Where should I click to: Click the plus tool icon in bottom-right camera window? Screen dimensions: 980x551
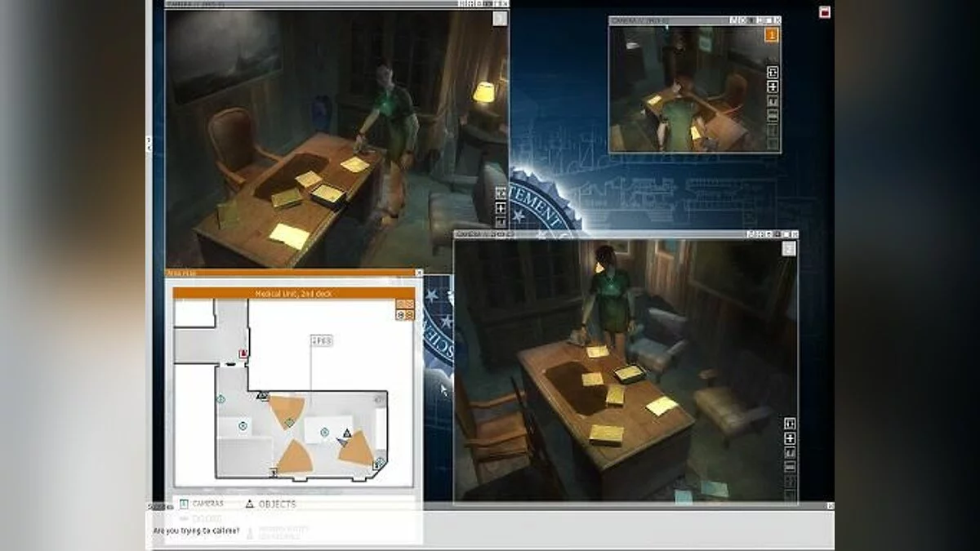[x=790, y=438]
